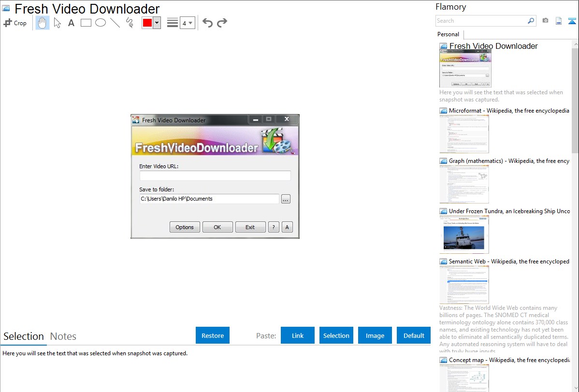Click the sidebar scroll down arrow
Screen dimensions: 579x392
pyautogui.click(x=575, y=388)
